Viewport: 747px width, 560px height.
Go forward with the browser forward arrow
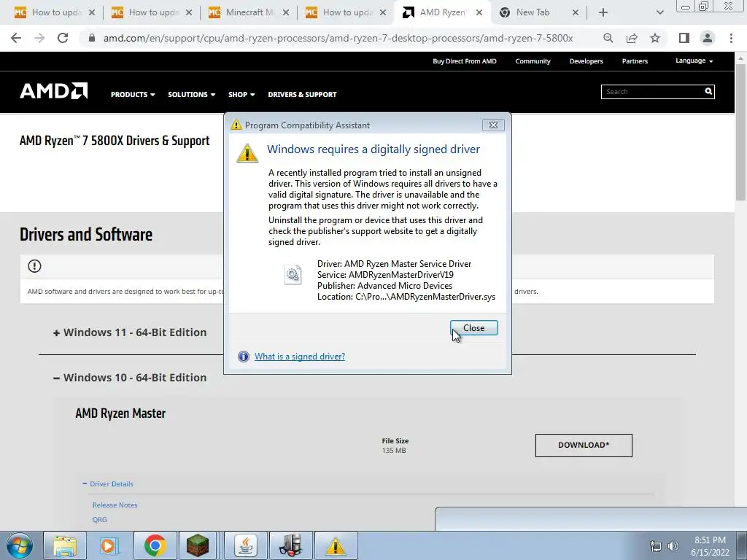click(39, 38)
